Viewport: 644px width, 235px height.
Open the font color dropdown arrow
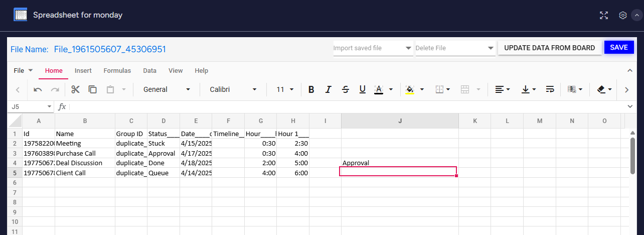point(391,89)
